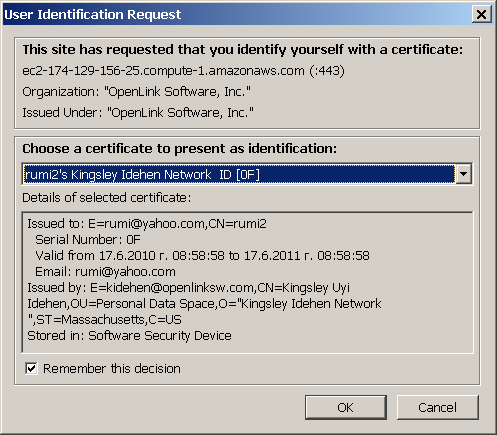
Task: Click the Serial Number: 0F line
Action: (x=88, y=240)
